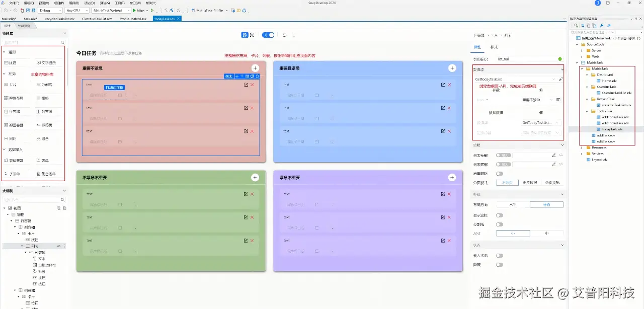644x309 pixels.
Task: Toggle eye icon on 列表 outline row
Action: coord(59,246)
